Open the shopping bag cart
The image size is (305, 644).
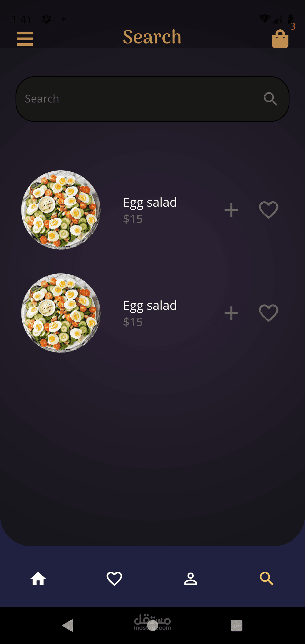[x=280, y=39]
